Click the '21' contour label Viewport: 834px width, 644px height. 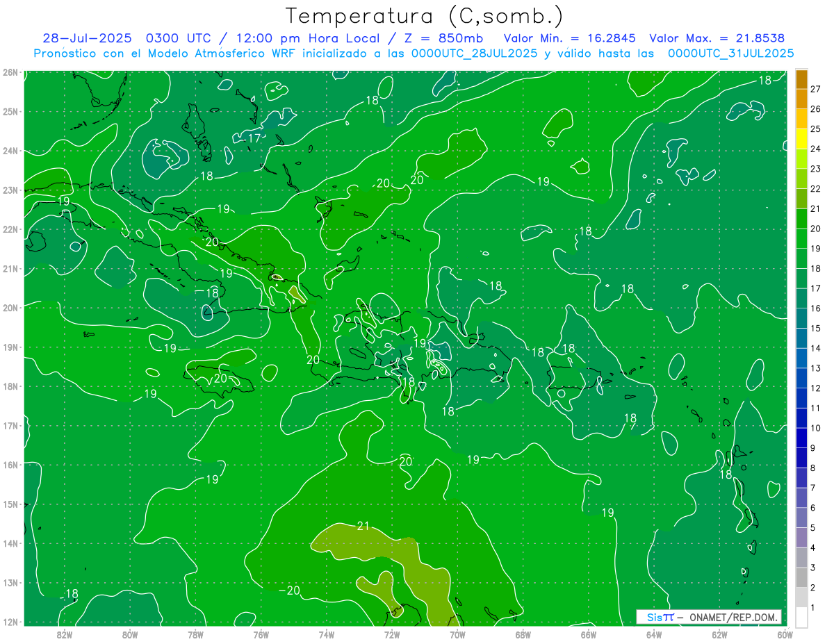point(363,526)
